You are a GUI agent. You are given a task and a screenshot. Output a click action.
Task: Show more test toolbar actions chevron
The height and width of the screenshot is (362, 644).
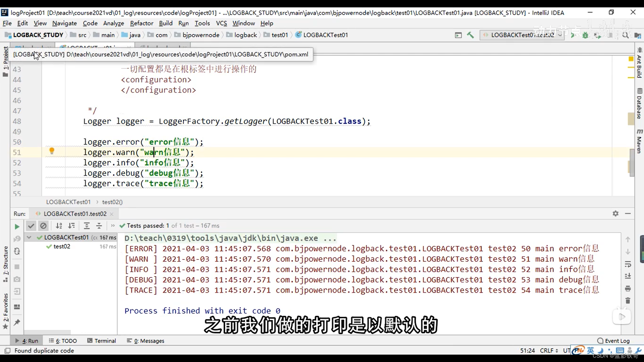[x=113, y=226]
